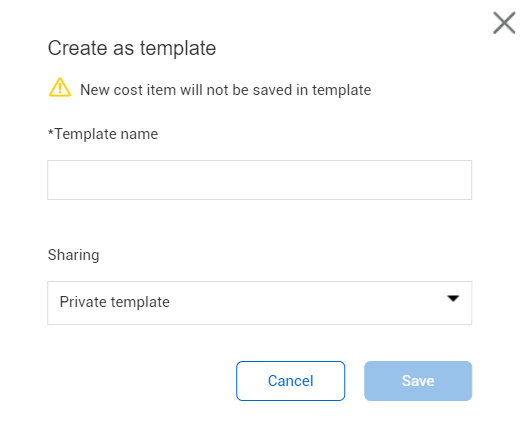This screenshot has height=434, width=521.
Task: Cancel creating the template
Action: 290,381
